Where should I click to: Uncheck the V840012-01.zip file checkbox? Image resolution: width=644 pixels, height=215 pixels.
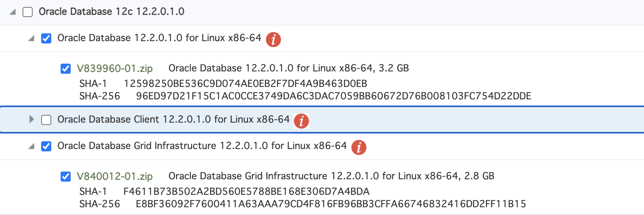(66, 177)
